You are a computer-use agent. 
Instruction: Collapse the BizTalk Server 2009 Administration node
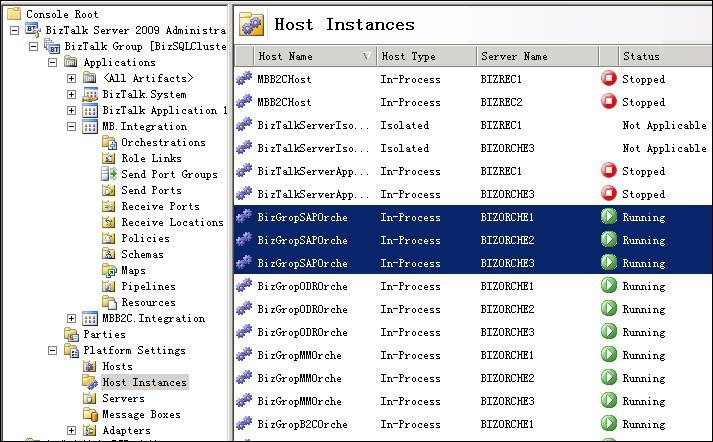[x=15, y=30]
